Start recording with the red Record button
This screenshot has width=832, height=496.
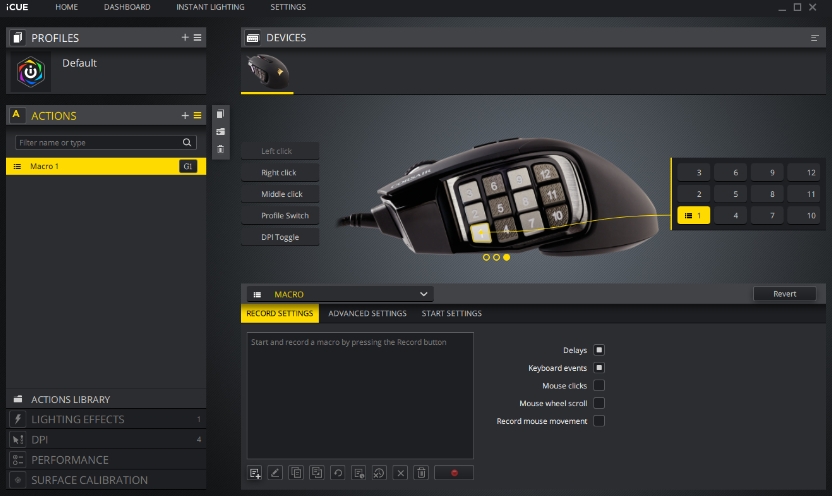click(454, 473)
